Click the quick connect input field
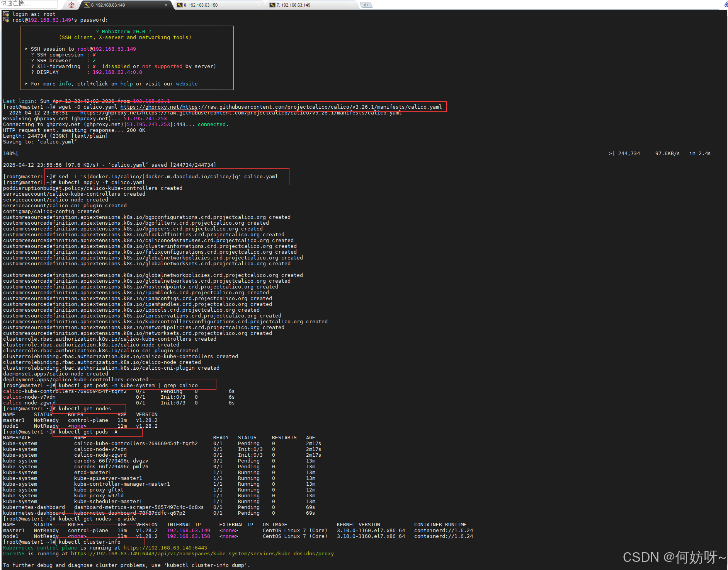Image resolution: width=728 pixels, height=570 pixels. [29, 4]
